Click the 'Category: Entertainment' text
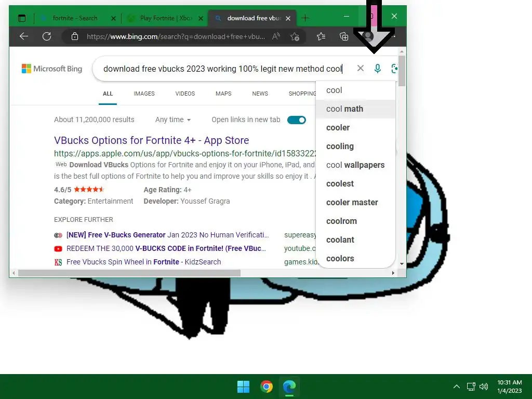This screenshot has width=532, height=399. (94, 201)
